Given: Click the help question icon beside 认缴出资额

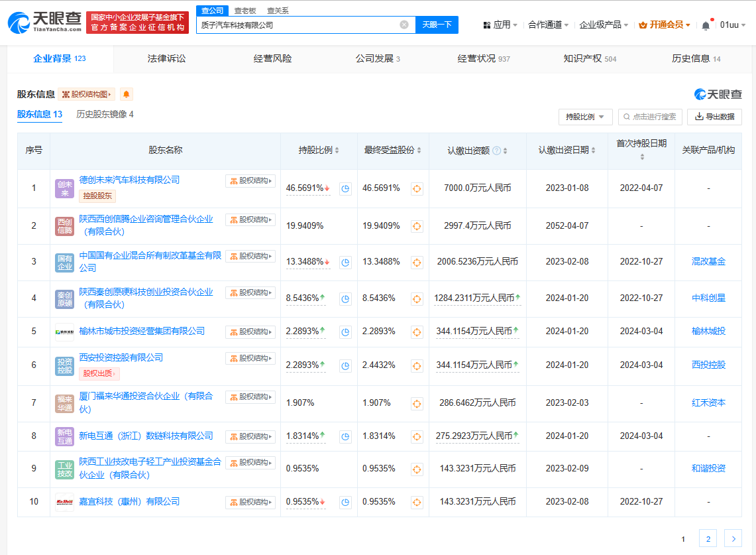Looking at the screenshot, I should (x=496, y=151).
